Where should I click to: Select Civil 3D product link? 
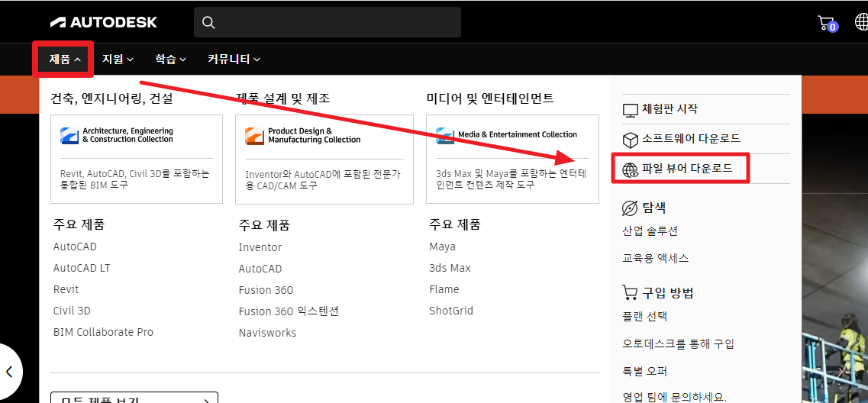[72, 311]
